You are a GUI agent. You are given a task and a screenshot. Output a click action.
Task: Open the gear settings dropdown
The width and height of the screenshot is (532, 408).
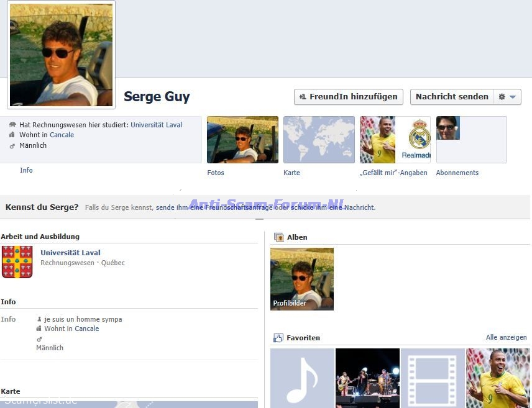click(x=507, y=97)
